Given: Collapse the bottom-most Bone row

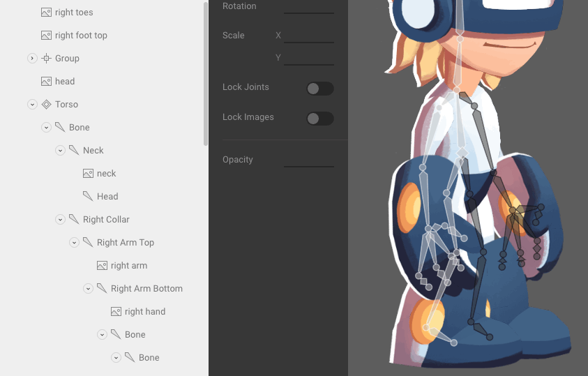Looking at the screenshot, I should (x=116, y=358).
